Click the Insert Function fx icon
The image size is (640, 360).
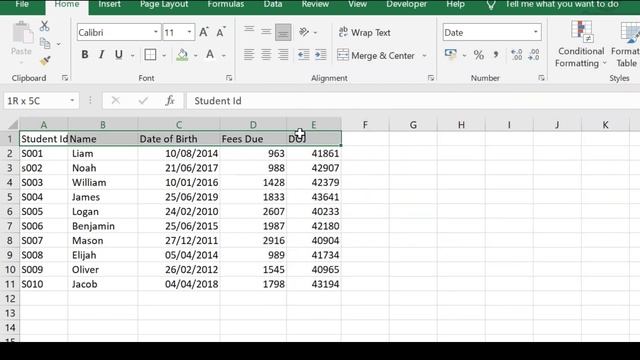tap(170, 100)
